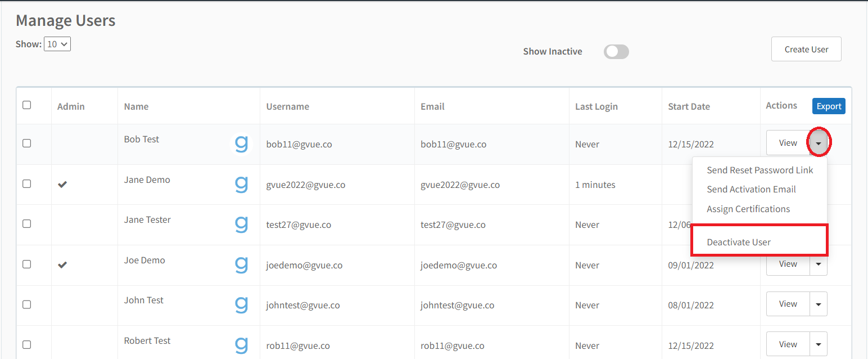
Task: Expand actions arrow for Joe Demo
Action: (819, 264)
